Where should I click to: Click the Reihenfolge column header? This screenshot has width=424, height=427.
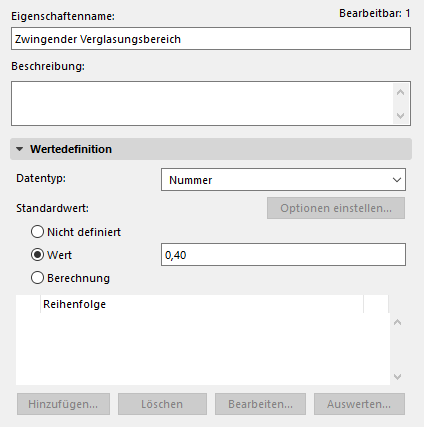pyautogui.click(x=202, y=304)
